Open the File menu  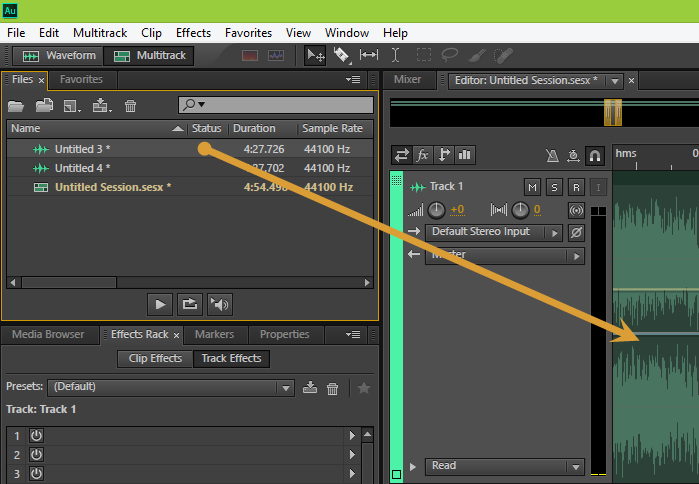tap(16, 33)
